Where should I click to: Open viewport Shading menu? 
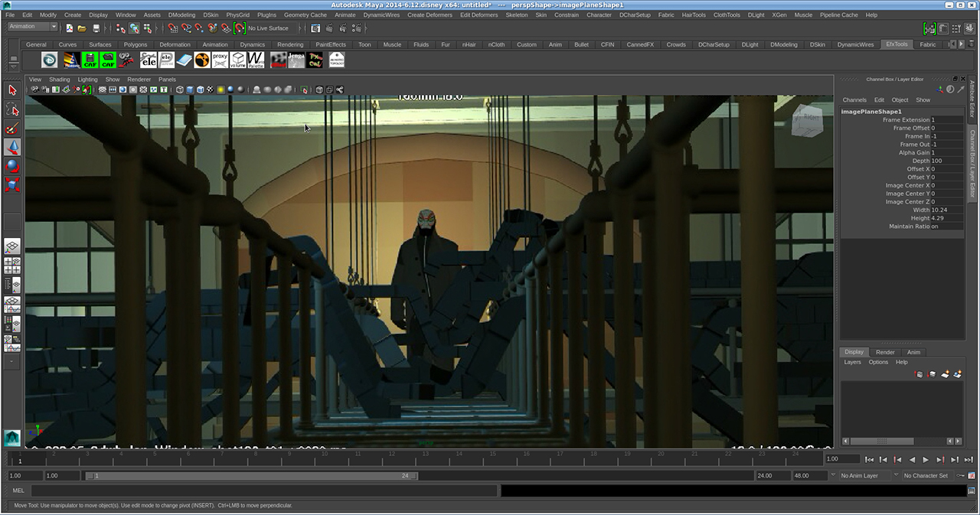coord(59,80)
